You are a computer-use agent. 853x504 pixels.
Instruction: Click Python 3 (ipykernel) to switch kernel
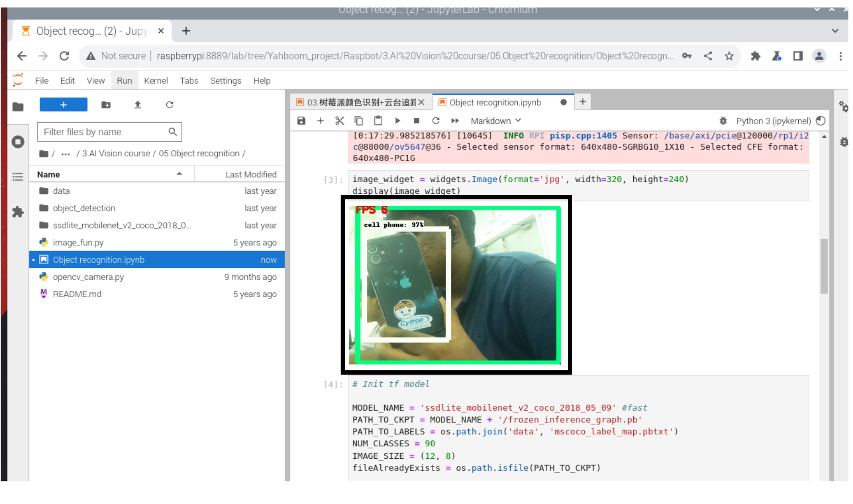(x=774, y=121)
